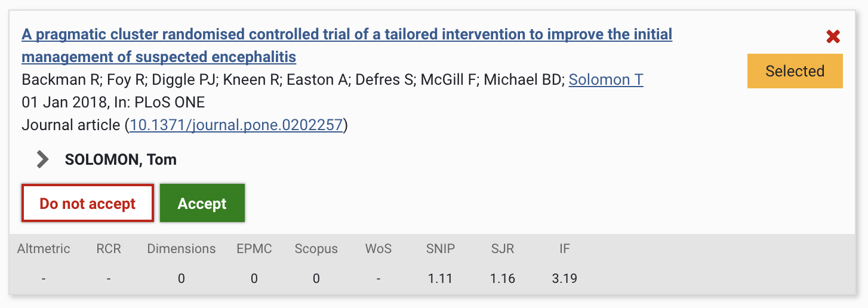Click the Selected status button

(795, 71)
